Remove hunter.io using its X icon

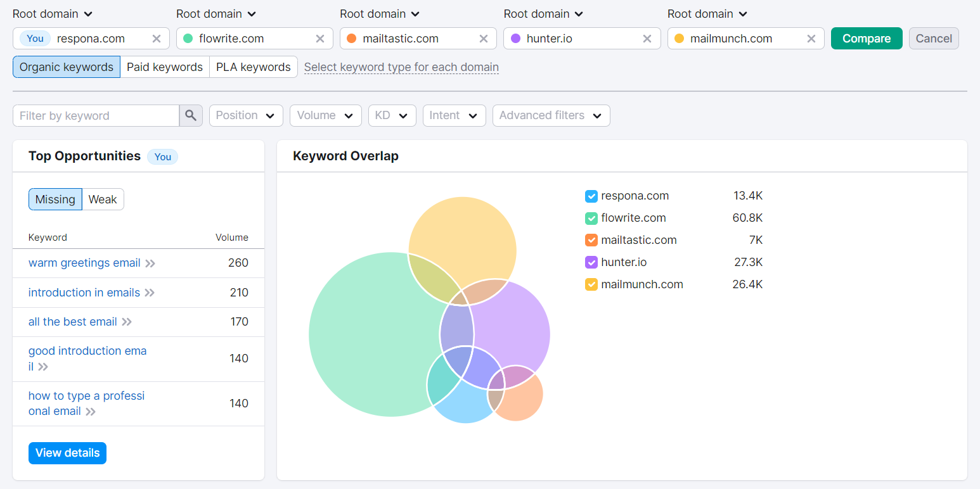[x=647, y=38]
